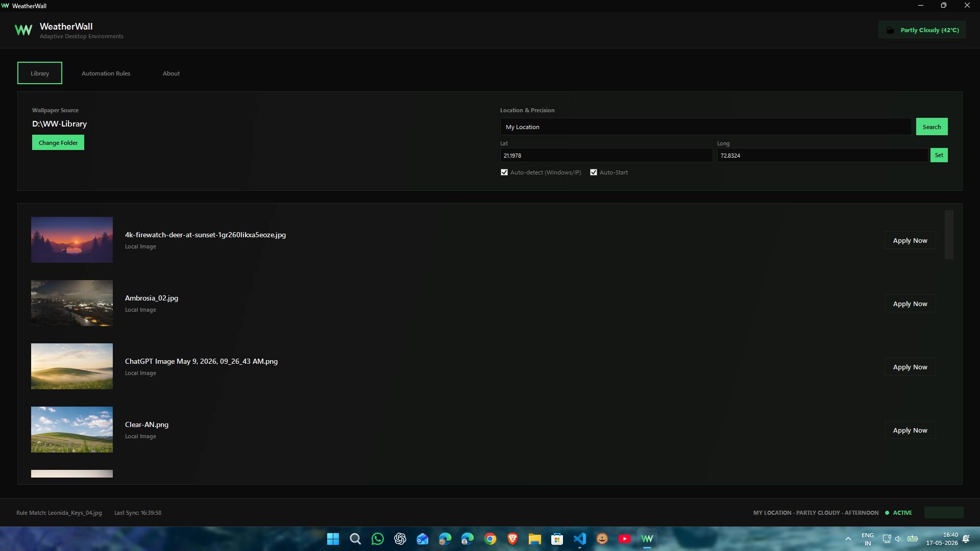Show hidden system tray icons
980x551 pixels.
848,539
